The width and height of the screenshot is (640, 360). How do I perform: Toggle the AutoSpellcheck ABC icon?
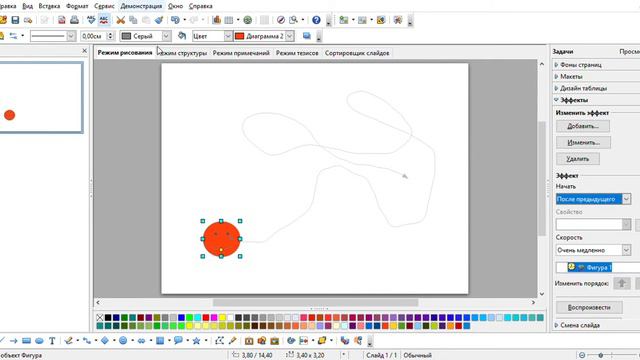pos(104,20)
